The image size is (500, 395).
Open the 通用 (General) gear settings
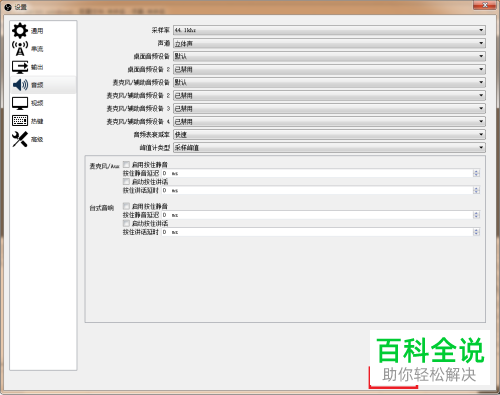tap(43, 31)
